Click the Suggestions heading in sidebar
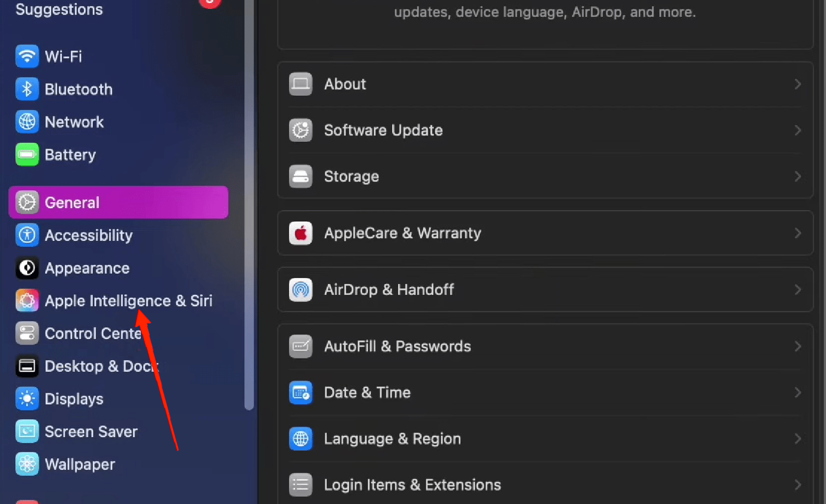Image resolution: width=826 pixels, height=504 pixels. point(59,9)
